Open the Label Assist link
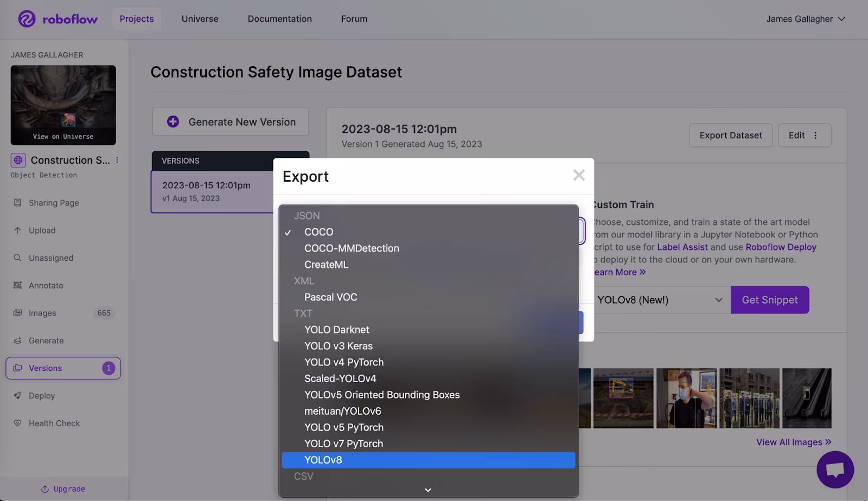 point(682,247)
